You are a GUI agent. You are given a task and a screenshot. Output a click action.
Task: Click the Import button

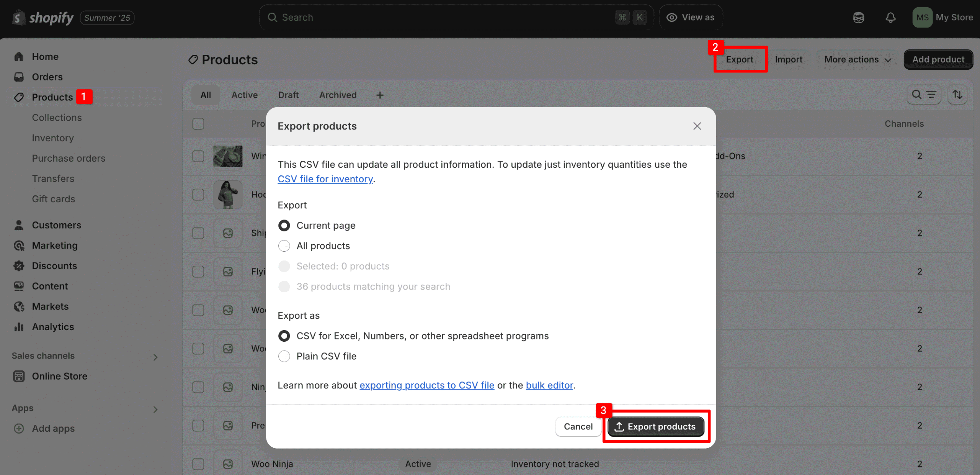click(x=789, y=59)
